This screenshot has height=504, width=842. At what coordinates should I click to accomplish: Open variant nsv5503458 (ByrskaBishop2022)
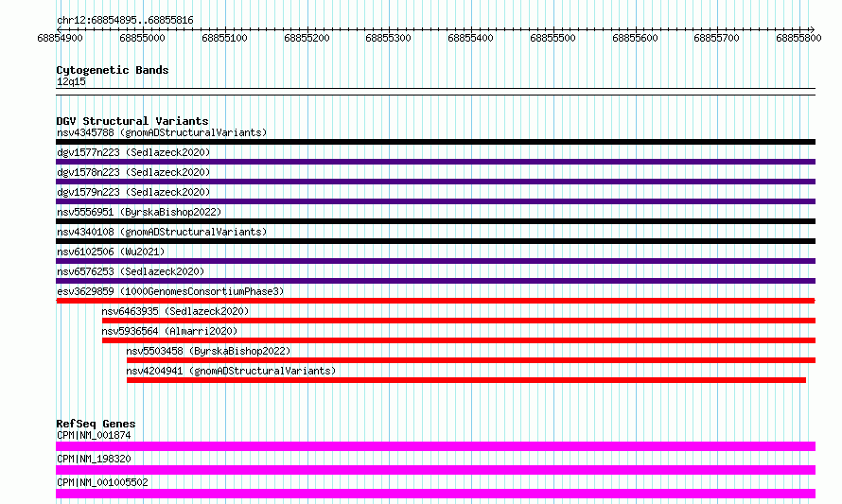pyautogui.click(x=208, y=351)
